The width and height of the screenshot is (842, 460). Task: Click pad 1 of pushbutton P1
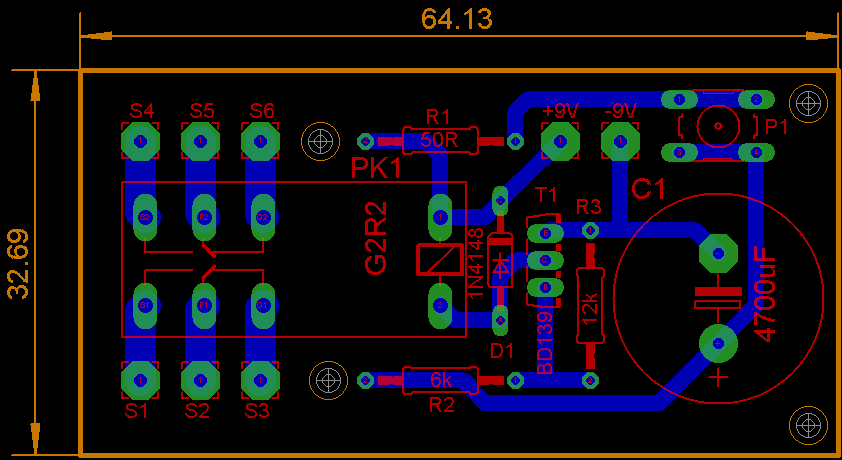pyautogui.click(x=679, y=99)
